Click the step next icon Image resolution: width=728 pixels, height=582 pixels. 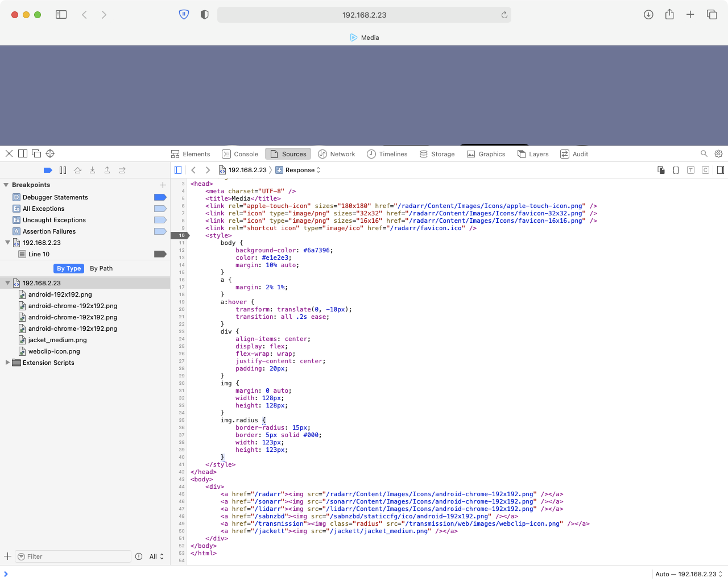tap(122, 170)
